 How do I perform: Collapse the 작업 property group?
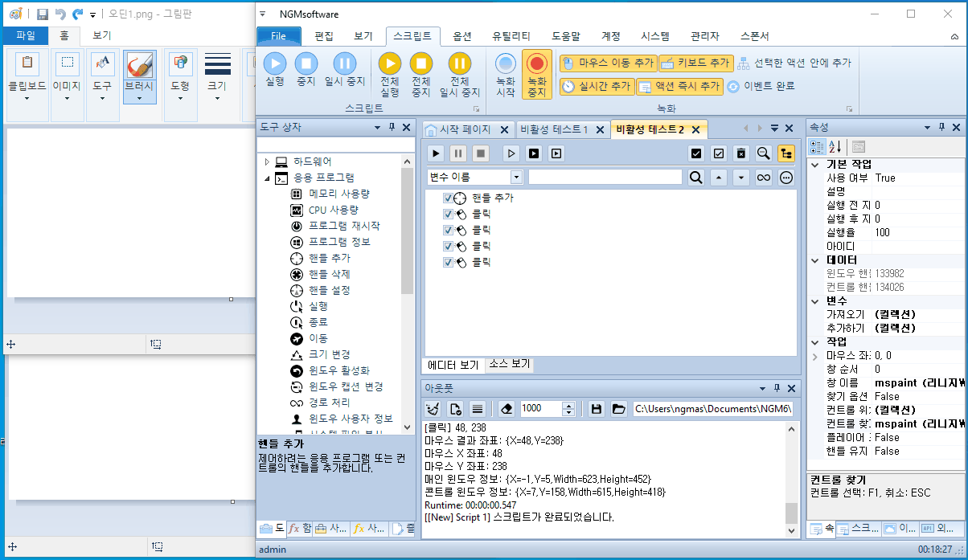(x=815, y=341)
